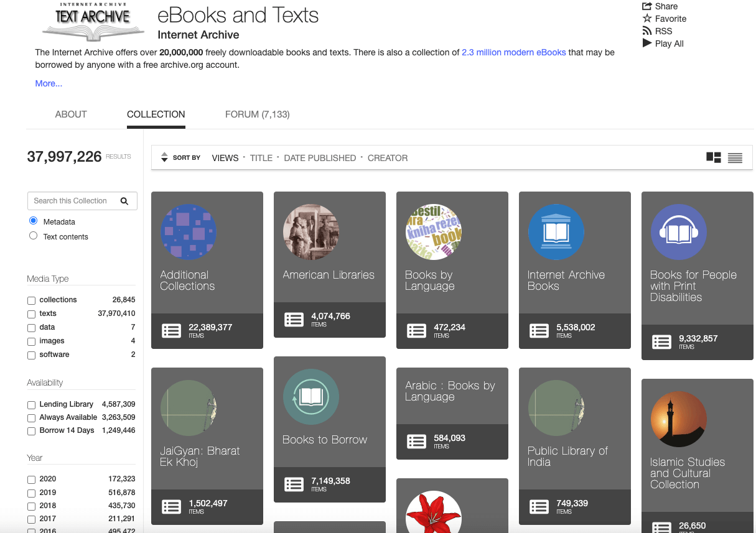Click items list icon on Books by Language
Viewport: 756px width, 533px height.
[417, 331]
